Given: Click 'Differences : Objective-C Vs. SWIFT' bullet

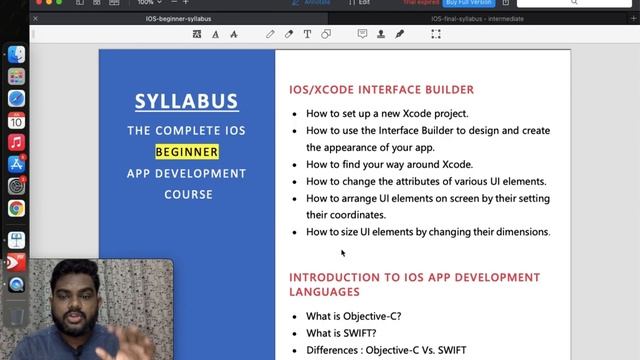Looking at the screenshot, I should coord(386,350).
